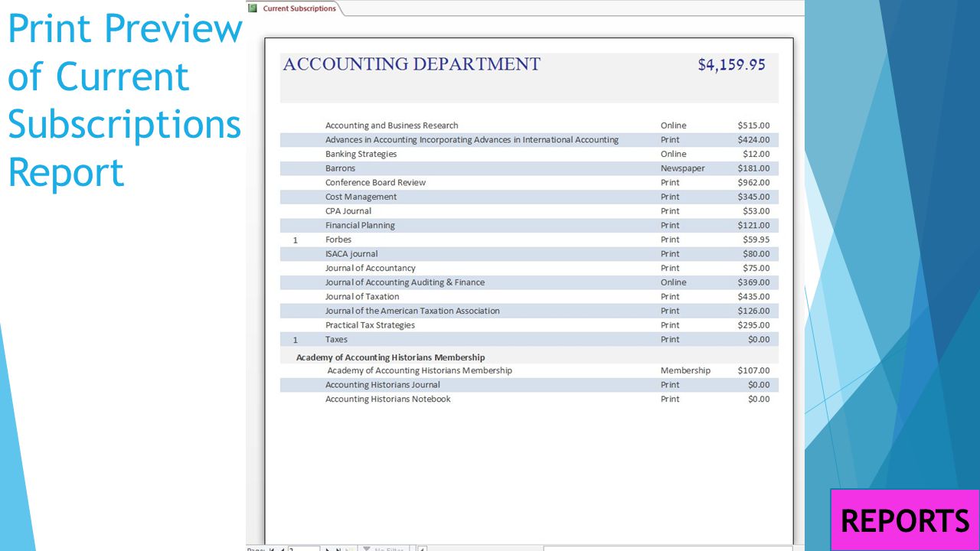This screenshot has width=980, height=551.
Task: Click Print type in the CPA Journal row
Action: pyautogui.click(x=669, y=211)
